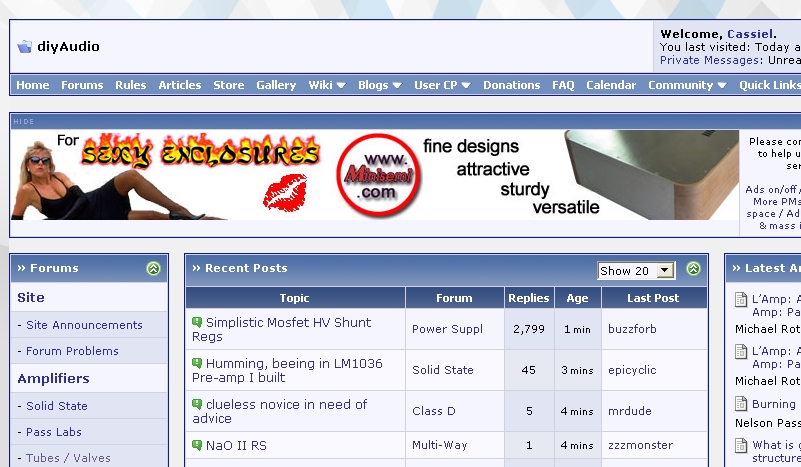Open Rules page

point(131,85)
